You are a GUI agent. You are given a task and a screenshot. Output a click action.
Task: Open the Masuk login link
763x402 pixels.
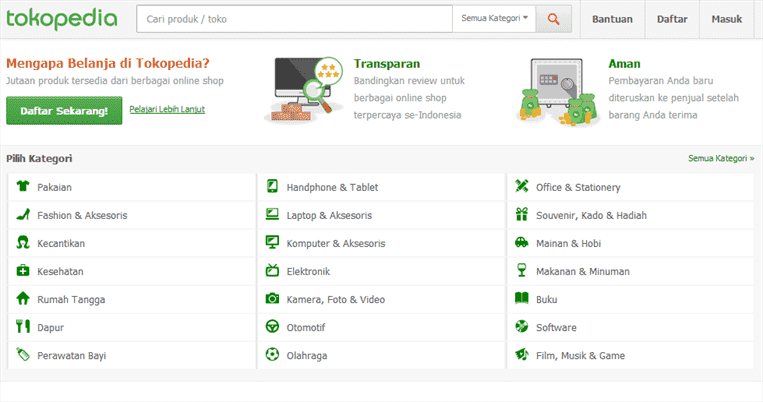tap(727, 19)
